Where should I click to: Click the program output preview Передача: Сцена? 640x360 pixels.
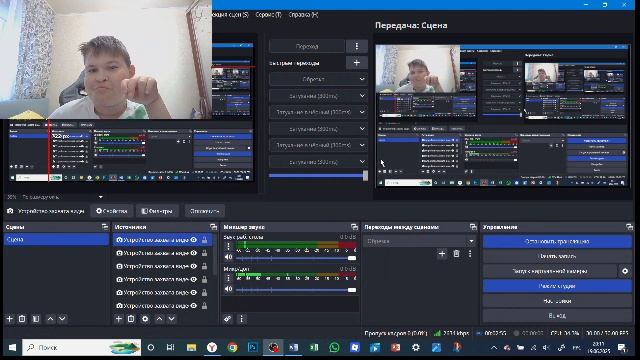point(502,116)
